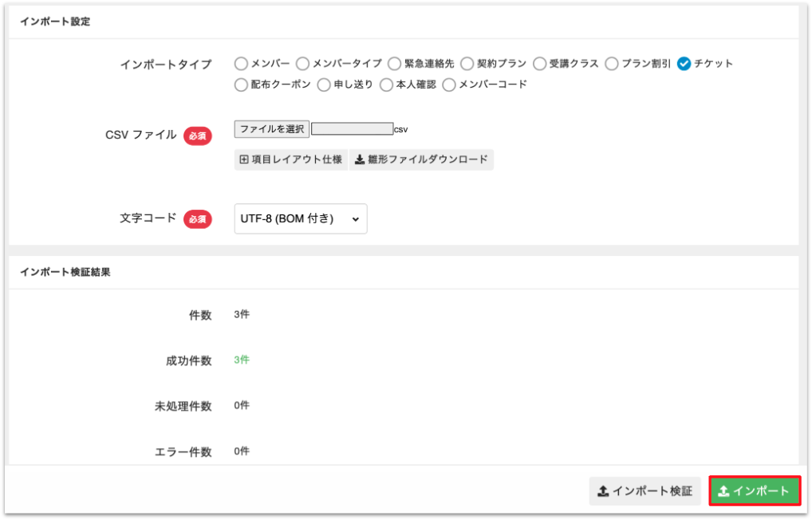Click the checked チケット radio button
Image resolution: width=812 pixels, height=519 pixels.
coord(684,64)
